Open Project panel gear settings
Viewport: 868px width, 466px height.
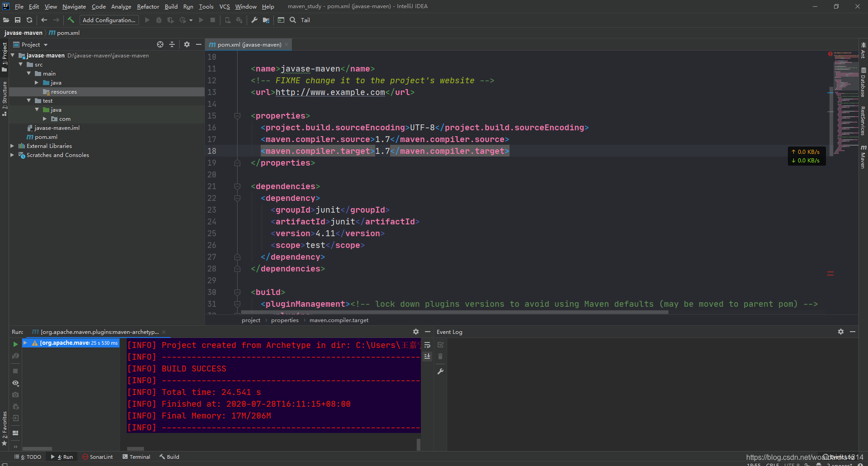[x=187, y=44]
